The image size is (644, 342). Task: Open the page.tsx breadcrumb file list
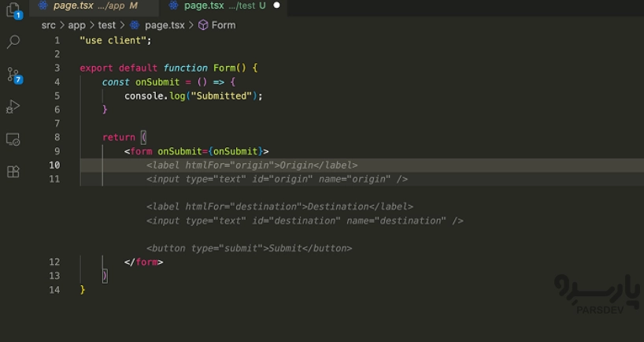[x=164, y=25]
